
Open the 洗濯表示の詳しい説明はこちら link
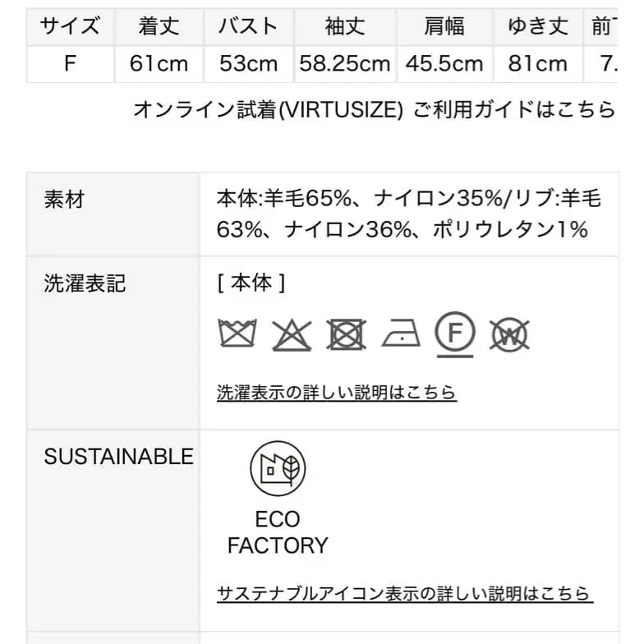[x=337, y=393]
